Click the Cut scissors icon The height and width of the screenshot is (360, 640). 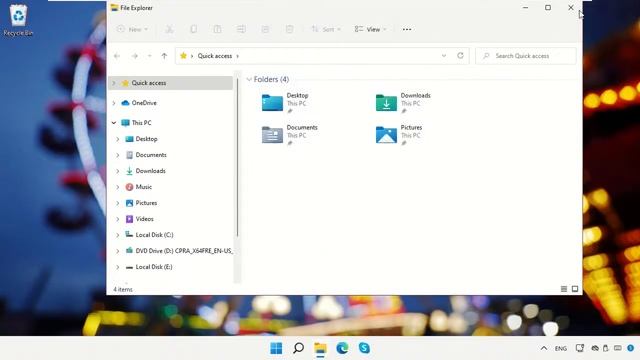pyautogui.click(x=169, y=29)
